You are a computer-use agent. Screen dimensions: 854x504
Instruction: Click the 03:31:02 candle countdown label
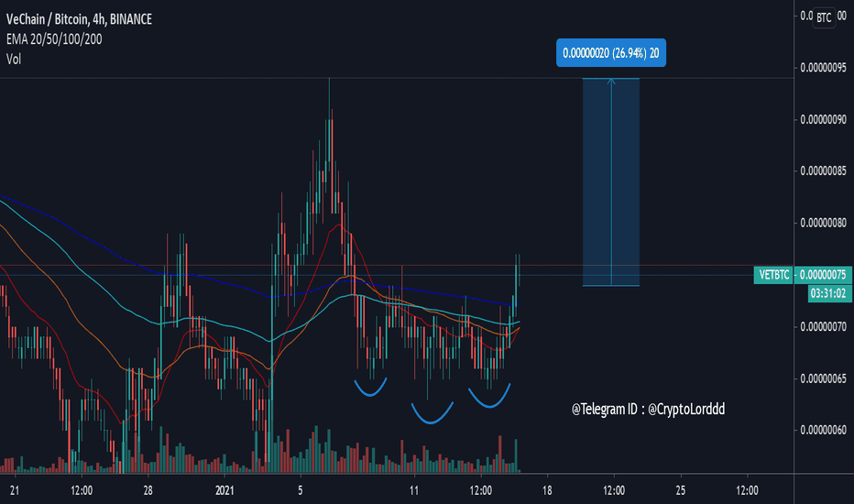click(x=827, y=293)
